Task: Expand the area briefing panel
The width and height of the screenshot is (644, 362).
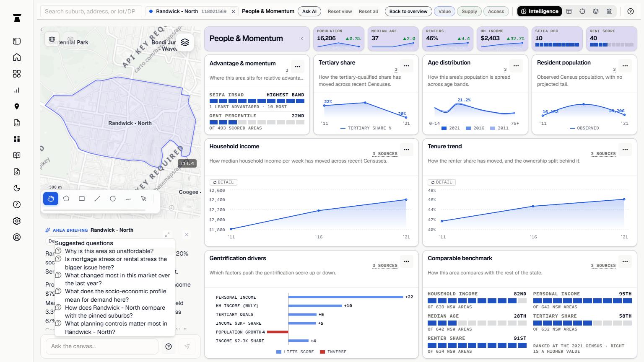Action: pos(167,235)
